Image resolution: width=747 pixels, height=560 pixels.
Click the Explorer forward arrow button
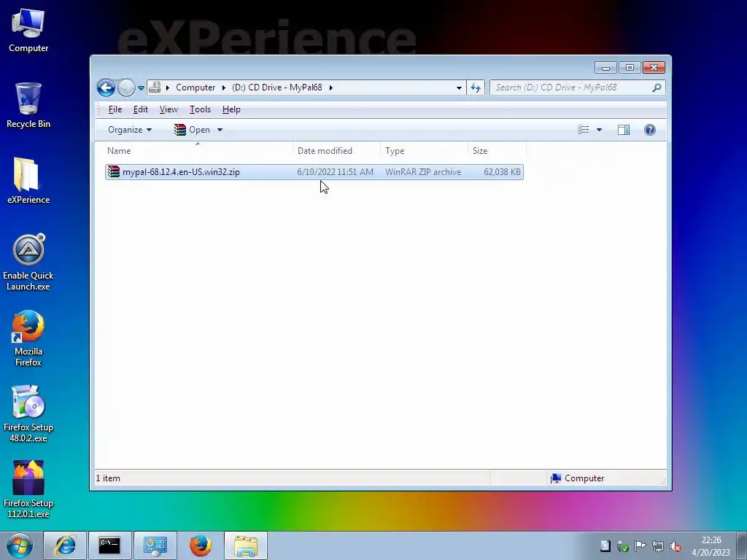[x=126, y=87]
